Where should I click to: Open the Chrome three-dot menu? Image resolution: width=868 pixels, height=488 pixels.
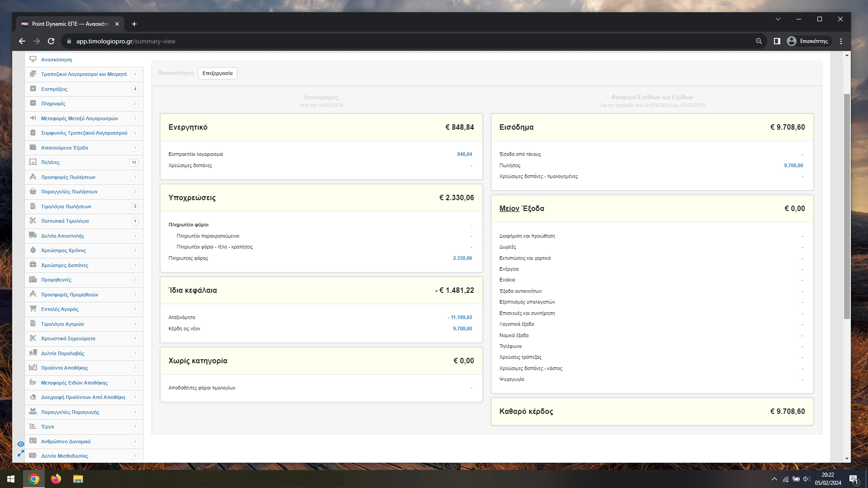tap(841, 41)
